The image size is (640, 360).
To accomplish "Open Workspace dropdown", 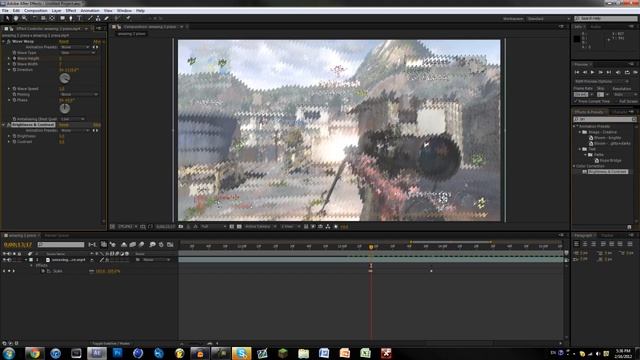I will [549, 18].
